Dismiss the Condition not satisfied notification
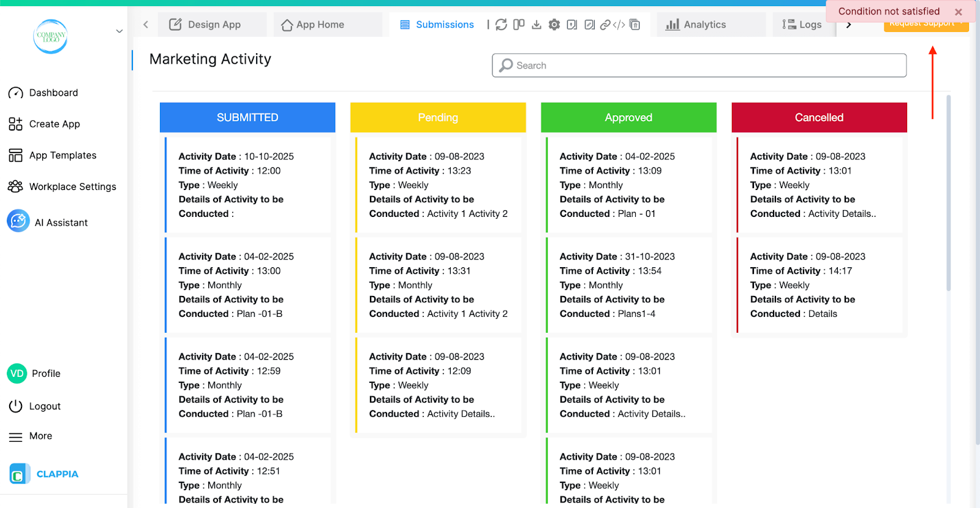The image size is (980, 508). click(959, 12)
